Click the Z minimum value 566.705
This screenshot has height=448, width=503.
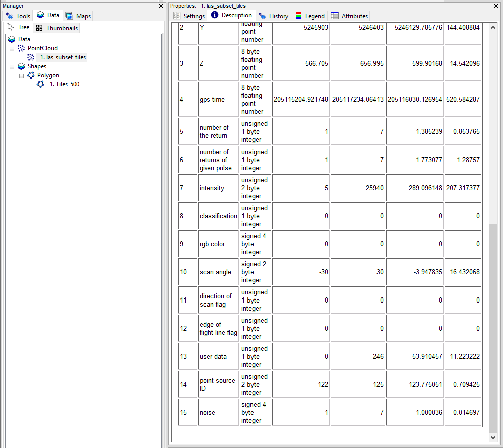click(x=316, y=64)
